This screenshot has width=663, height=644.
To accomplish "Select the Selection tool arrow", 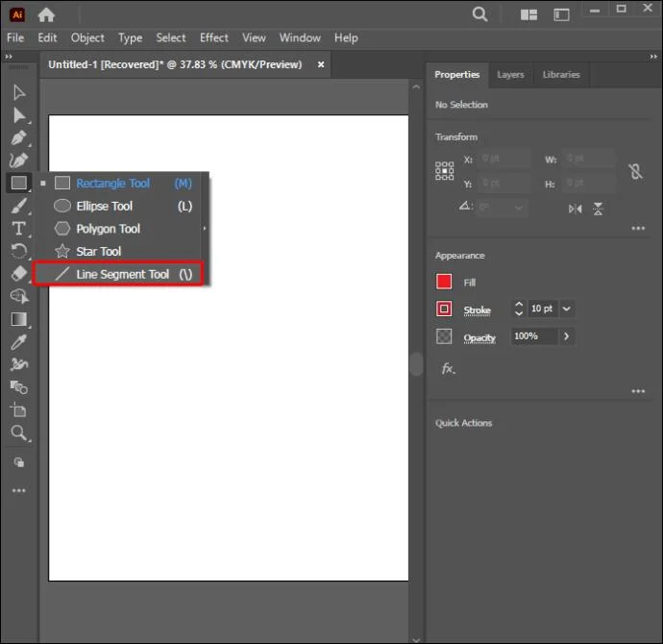I will 18,92.
